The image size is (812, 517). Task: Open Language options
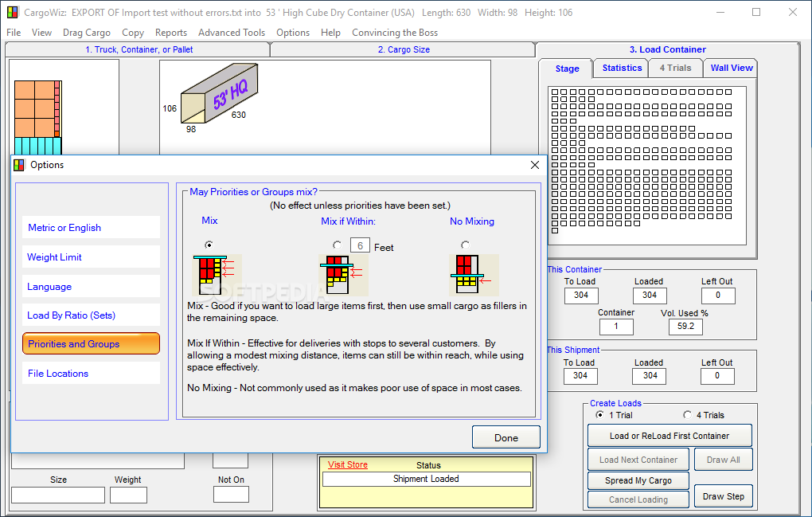click(91, 287)
